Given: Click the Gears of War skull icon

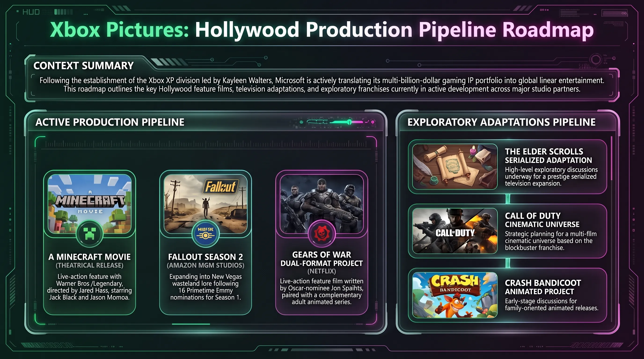Looking at the screenshot, I should tap(322, 234).
